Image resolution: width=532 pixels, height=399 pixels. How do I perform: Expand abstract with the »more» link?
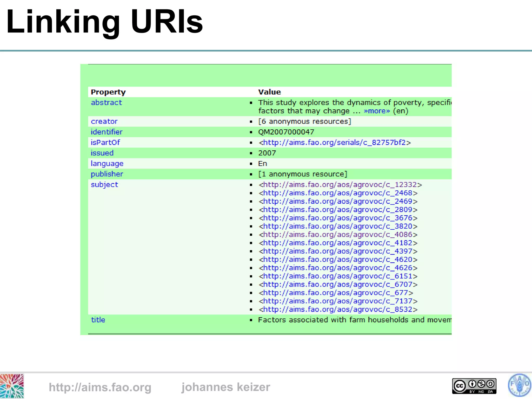coord(377,111)
